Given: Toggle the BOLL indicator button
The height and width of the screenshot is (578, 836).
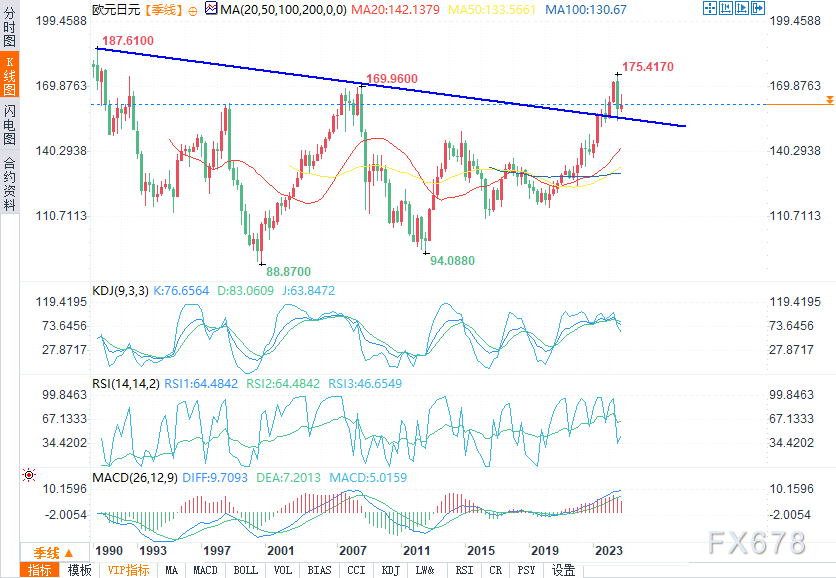Looking at the screenshot, I should (x=246, y=570).
